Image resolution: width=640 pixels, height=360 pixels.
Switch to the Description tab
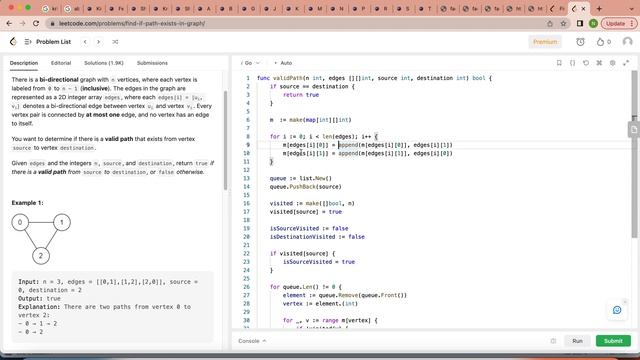[24, 63]
